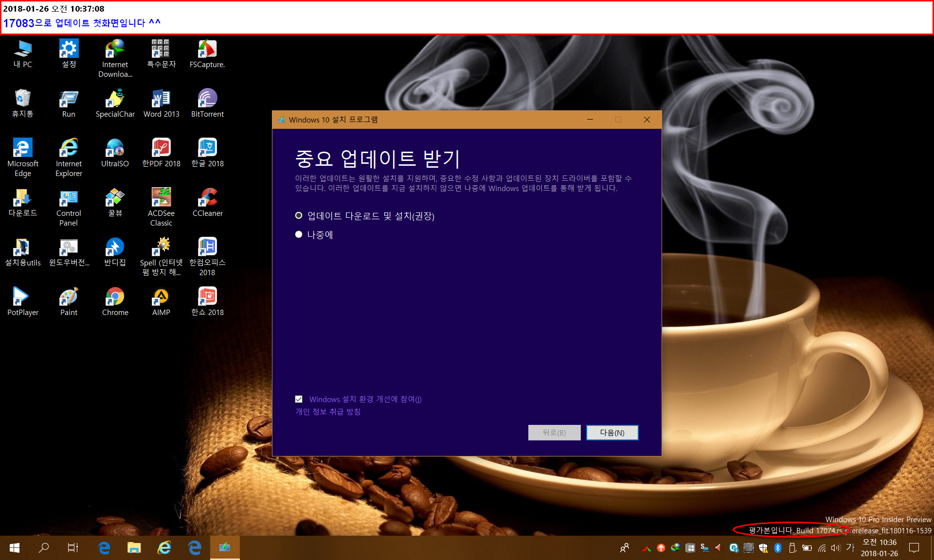The image size is (934, 560).
Task: Launch UltraISO shortcut
Action: (115, 153)
